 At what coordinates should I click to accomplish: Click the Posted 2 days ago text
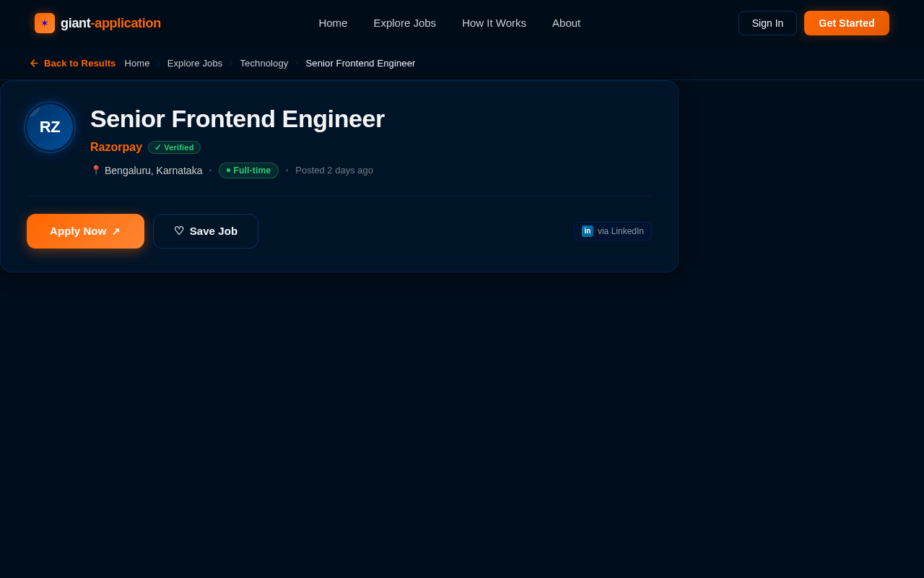(x=334, y=171)
